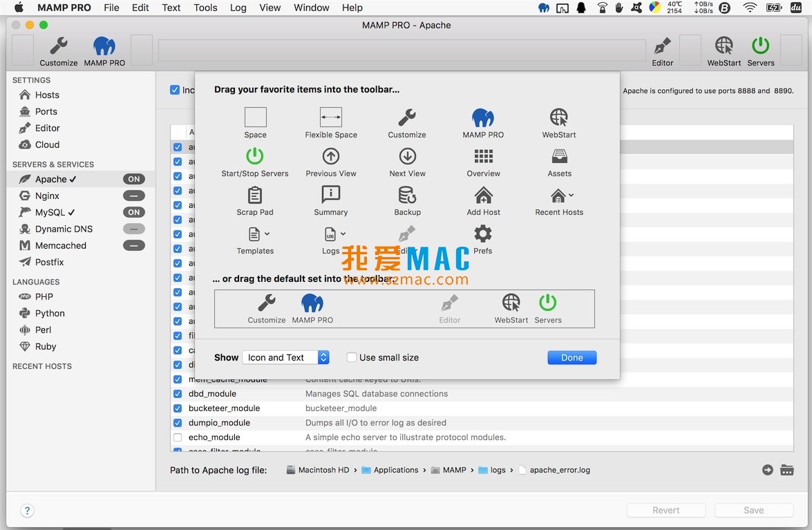Select WebStart in the default toolbar set
Screen dimensions: 812x530
point(511,308)
